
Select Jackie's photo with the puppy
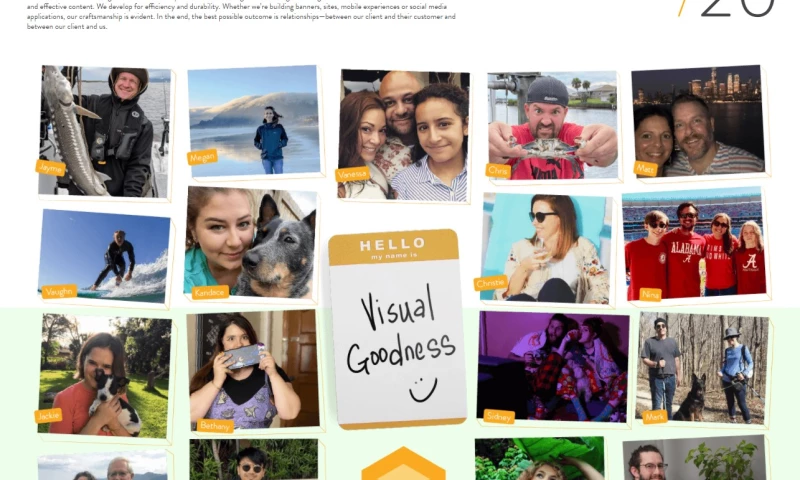[105, 375]
